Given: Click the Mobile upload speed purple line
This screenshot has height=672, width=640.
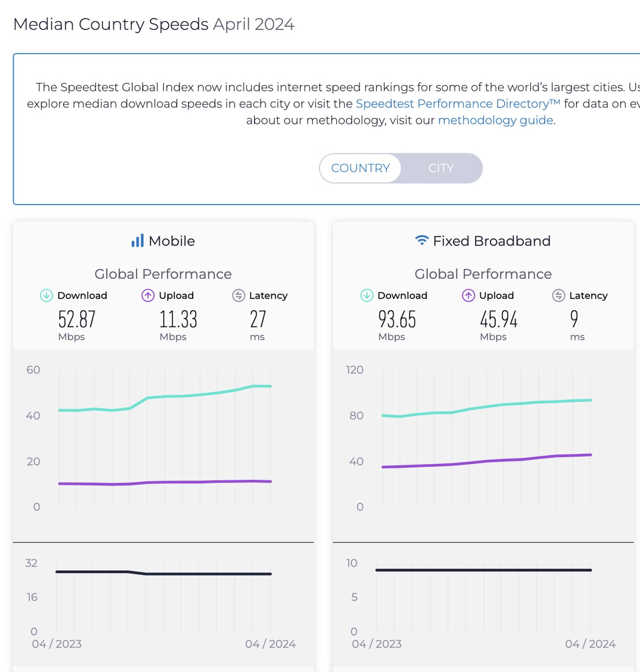Looking at the screenshot, I should (x=182, y=482).
